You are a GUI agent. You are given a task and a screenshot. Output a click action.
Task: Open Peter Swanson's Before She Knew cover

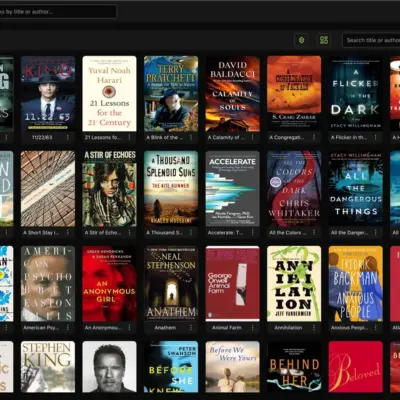point(171,367)
